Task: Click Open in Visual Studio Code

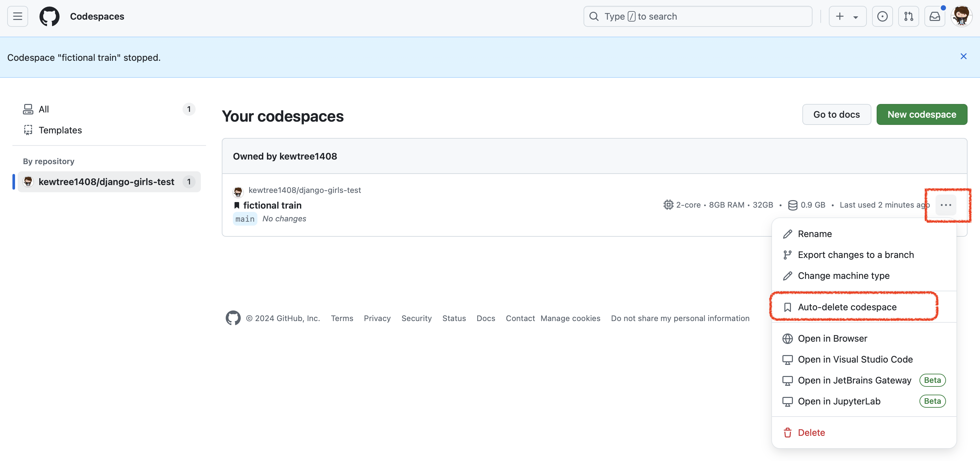Action: pyautogui.click(x=855, y=359)
